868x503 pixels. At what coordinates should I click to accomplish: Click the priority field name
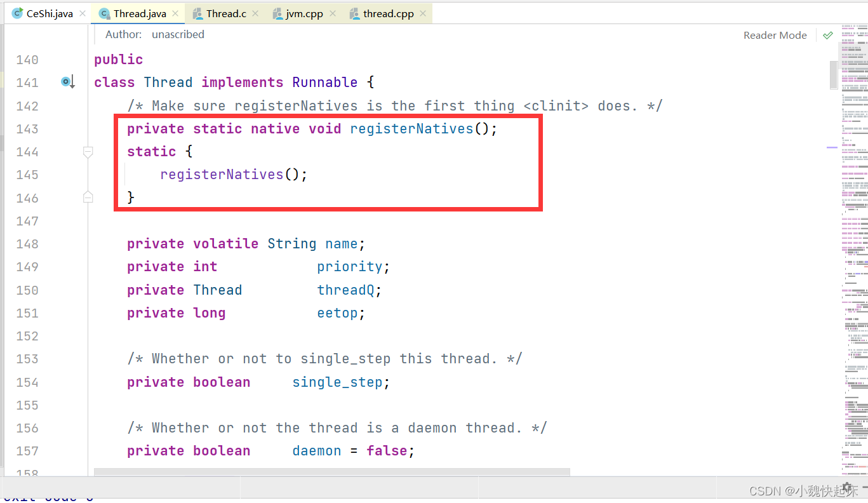click(x=350, y=267)
